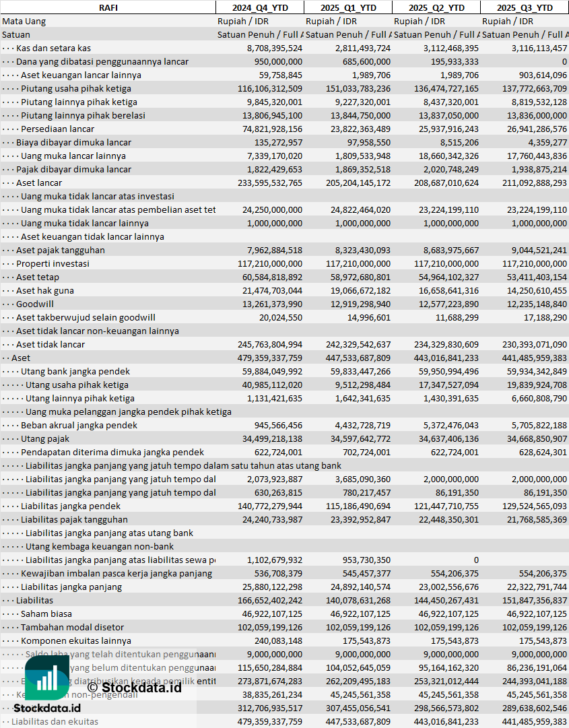
Task: Click Aset takberwujud selain goodwill label
Action: pos(86,318)
